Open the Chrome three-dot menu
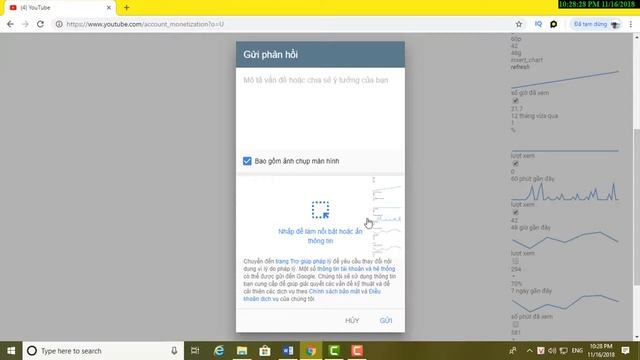 (631, 24)
